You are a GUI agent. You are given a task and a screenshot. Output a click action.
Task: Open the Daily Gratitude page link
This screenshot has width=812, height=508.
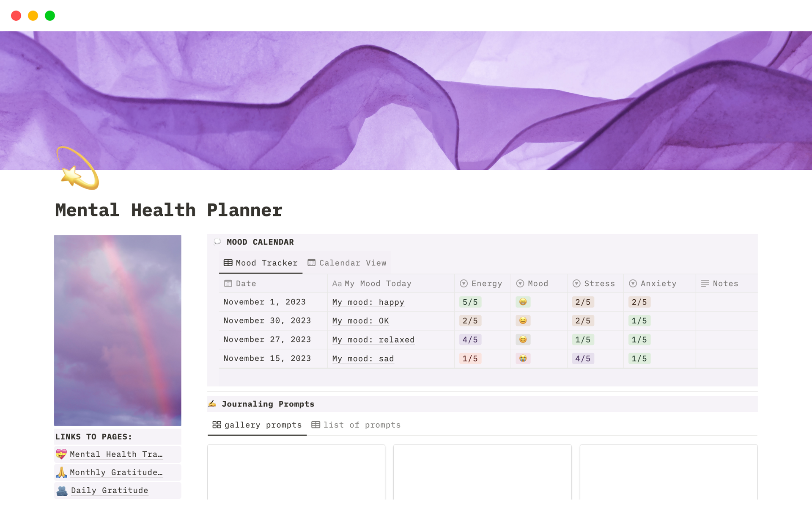pos(109,490)
